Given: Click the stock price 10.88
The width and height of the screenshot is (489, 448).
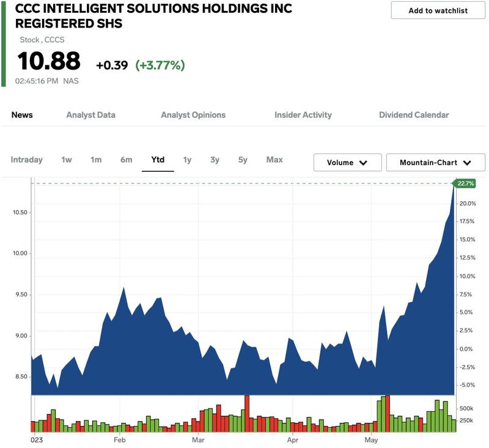Looking at the screenshot, I should pyautogui.click(x=49, y=61).
